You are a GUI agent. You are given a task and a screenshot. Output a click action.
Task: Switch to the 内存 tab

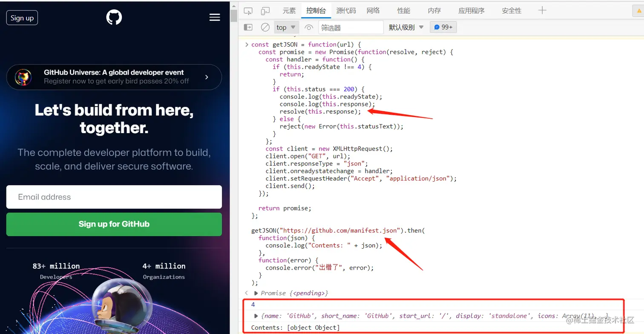(434, 11)
